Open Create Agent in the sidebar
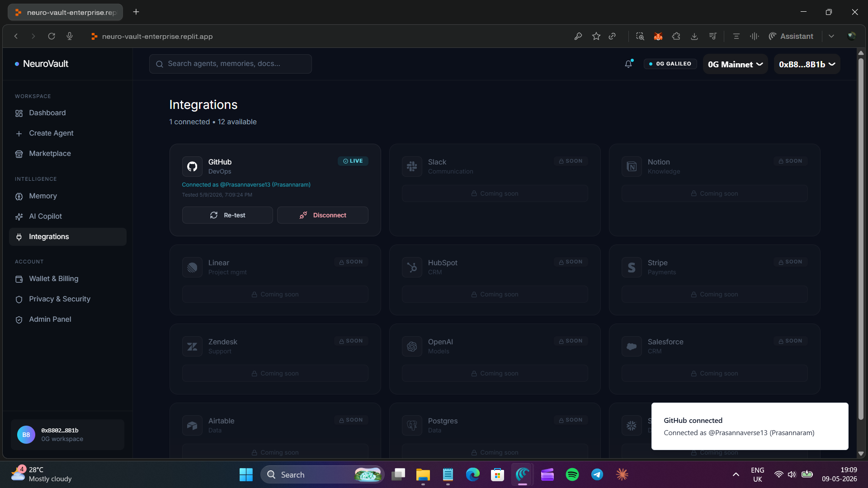This screenshot has height=488, width=868. click(68, 133)
